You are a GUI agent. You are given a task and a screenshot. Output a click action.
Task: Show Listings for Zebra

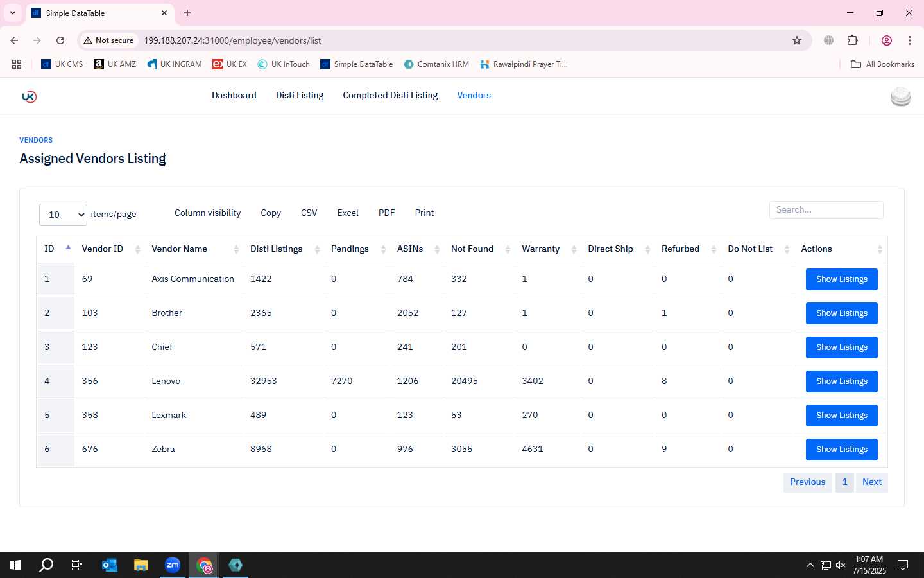tap(842, 450)
